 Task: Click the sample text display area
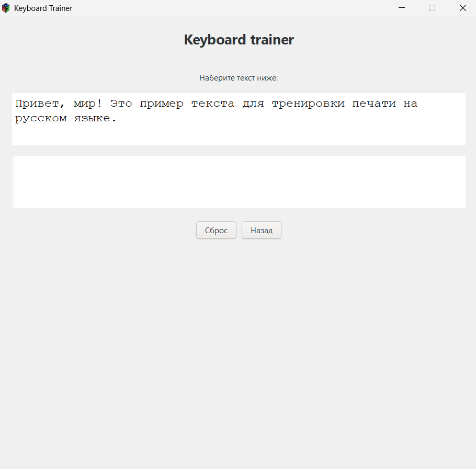239,119
